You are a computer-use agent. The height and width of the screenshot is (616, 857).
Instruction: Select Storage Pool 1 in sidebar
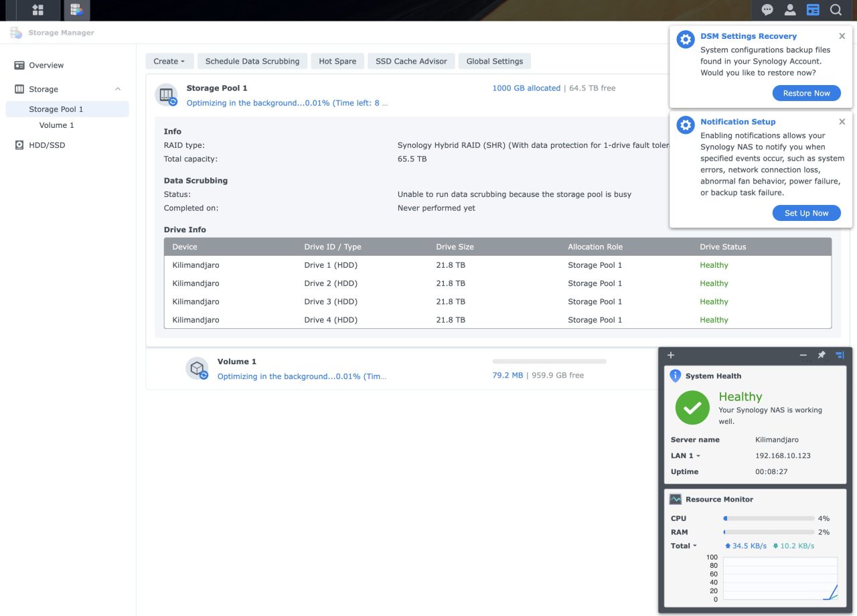pyautogui.click(x=67, y=109)
